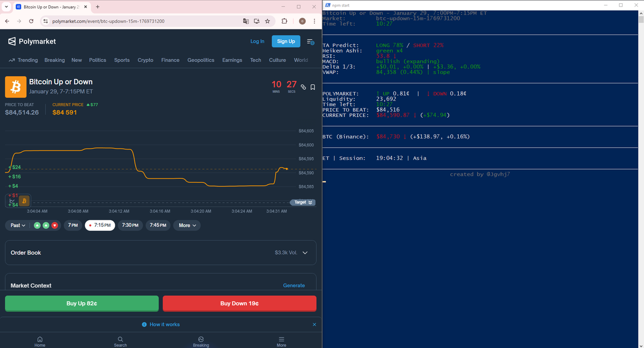
Task: Go to the Politics category
Action: pyautogui.click(x=98, y=60)
